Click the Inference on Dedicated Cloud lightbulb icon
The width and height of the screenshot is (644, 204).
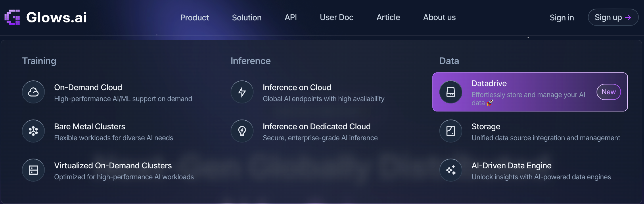point(242,131)
